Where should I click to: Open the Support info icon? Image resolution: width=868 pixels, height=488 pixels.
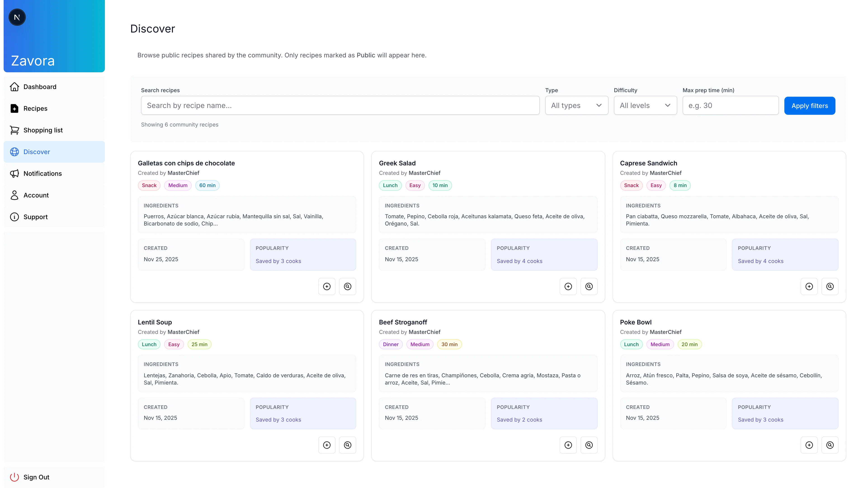(x=14, y=217)
